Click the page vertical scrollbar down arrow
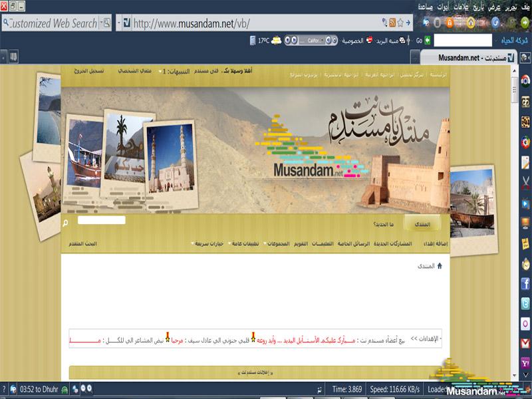 [x=514, y=375]
